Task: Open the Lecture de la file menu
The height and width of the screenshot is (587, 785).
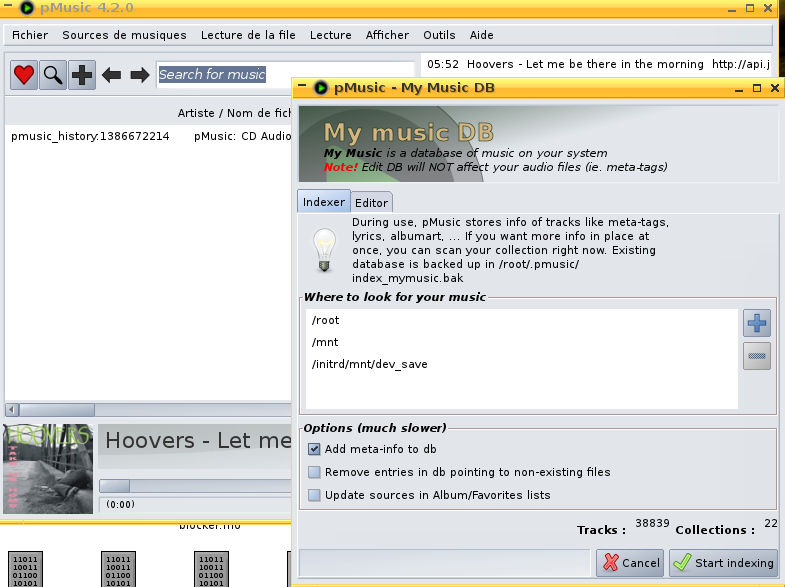Action: tap(248, 35)
